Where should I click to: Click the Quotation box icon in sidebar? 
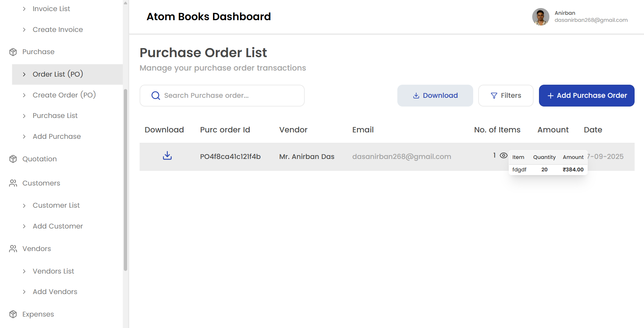(x=13, y=159)
